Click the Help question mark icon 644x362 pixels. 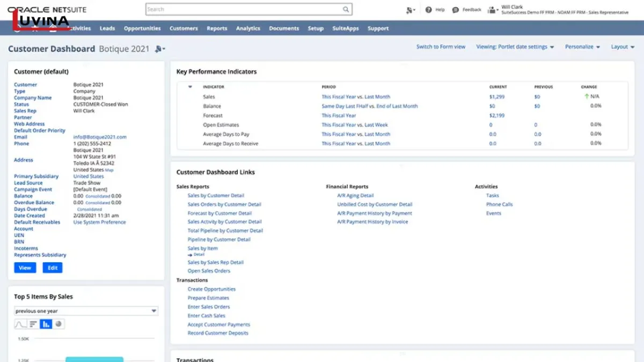coord(428,10)
